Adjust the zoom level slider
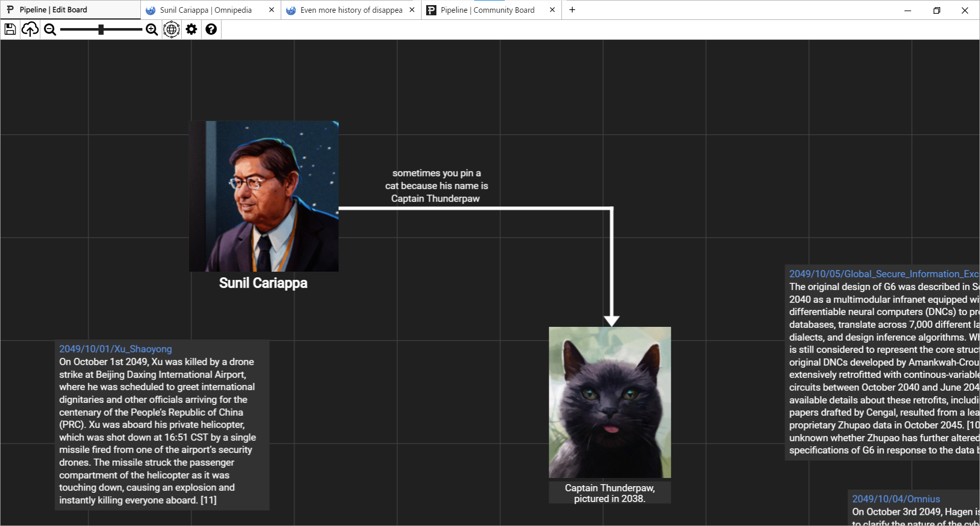 pyautogui.click(x=101, y=29)
